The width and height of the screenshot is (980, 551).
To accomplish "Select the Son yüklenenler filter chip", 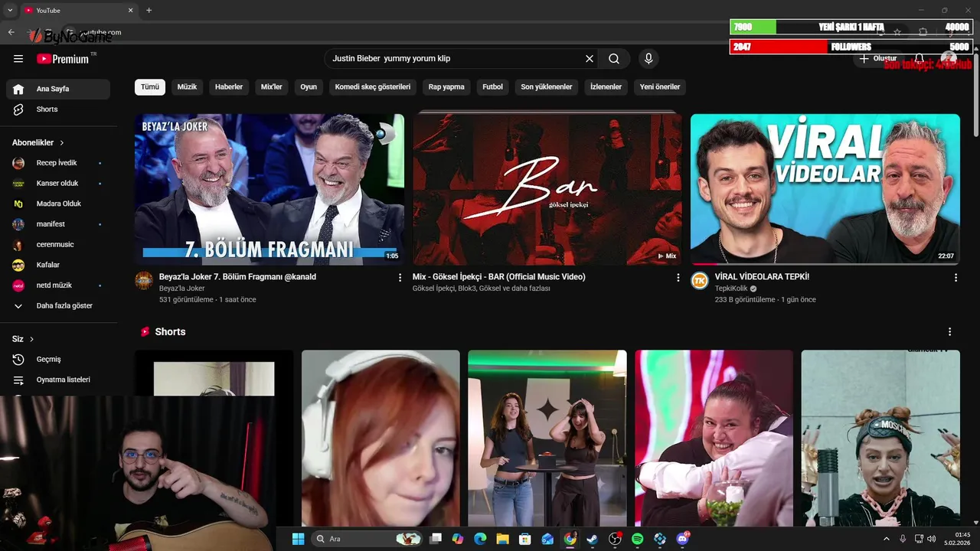I will (x=547, y=87).
